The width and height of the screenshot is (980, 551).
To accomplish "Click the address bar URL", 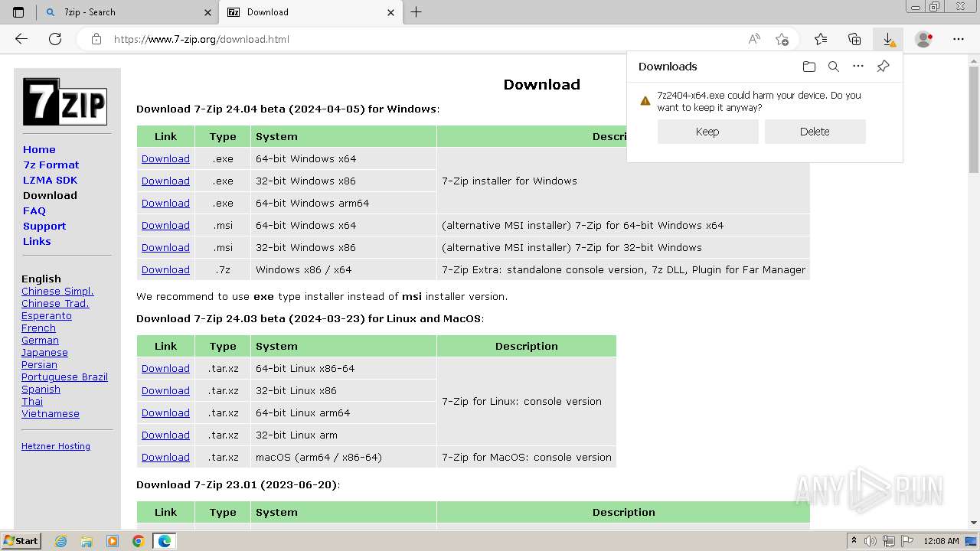I will (201, 39).
